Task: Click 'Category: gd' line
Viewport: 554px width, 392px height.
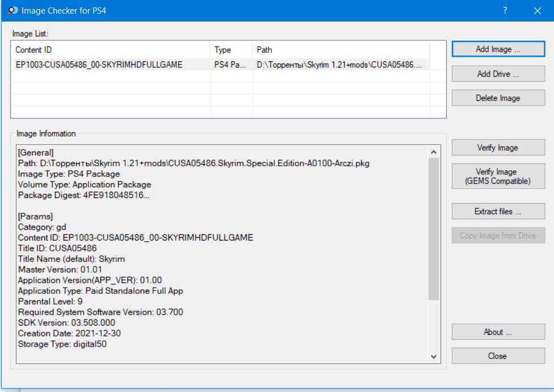Action: tap(42, 227)
